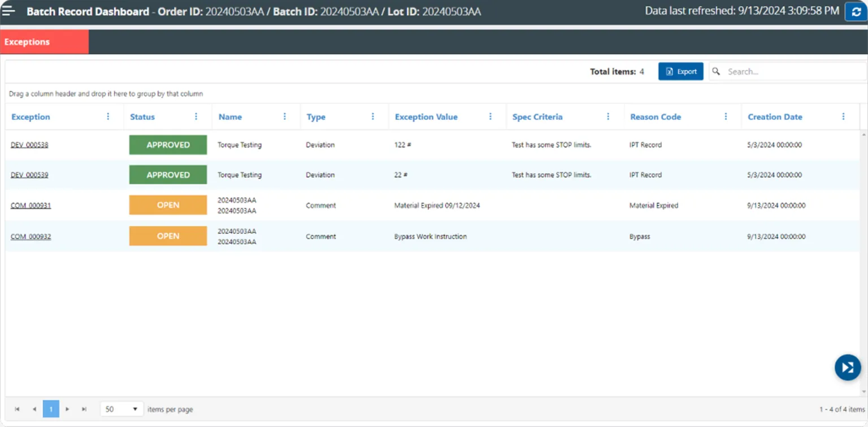868x427 pixels.
Task: Click the Comment type cell for COM_000931
Action: point(321,206)
